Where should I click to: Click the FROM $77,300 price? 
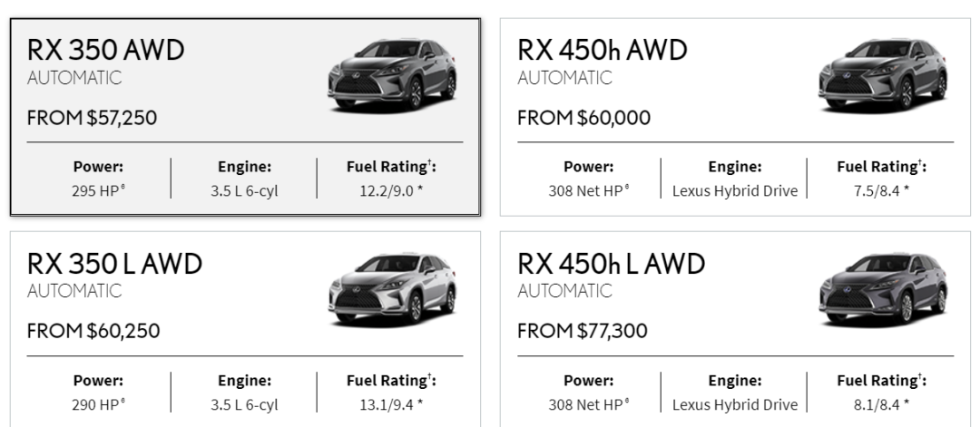click(583, 331)
